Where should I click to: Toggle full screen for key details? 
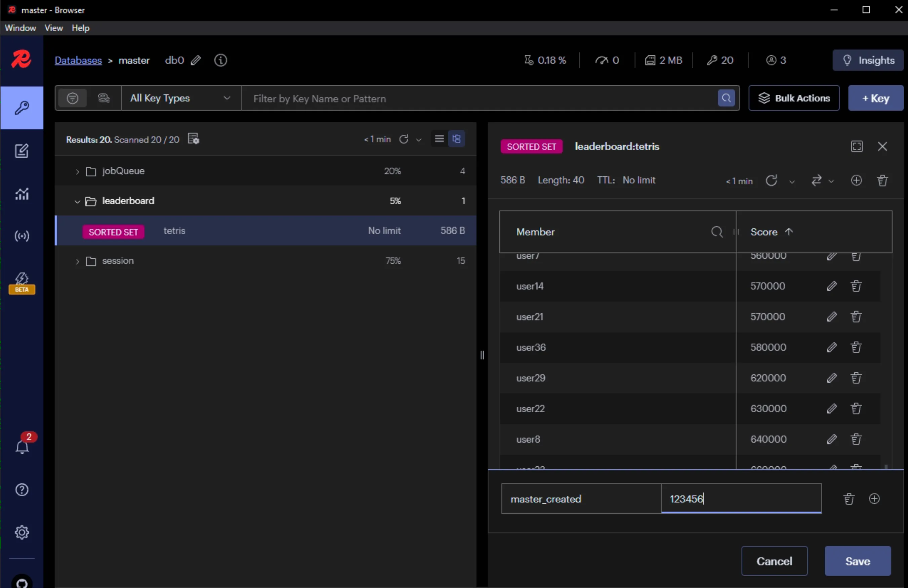coord(857,146)
